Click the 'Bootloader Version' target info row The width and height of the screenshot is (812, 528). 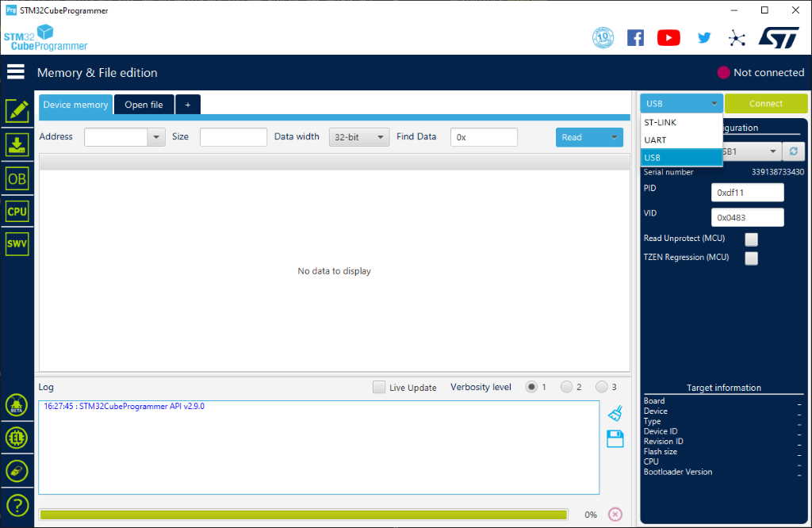pos(723,472)
